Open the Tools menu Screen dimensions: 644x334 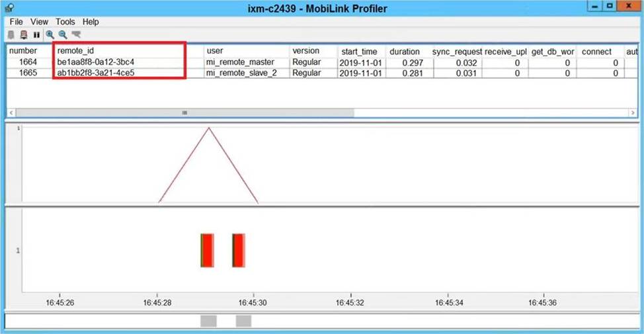coord(65,22)
